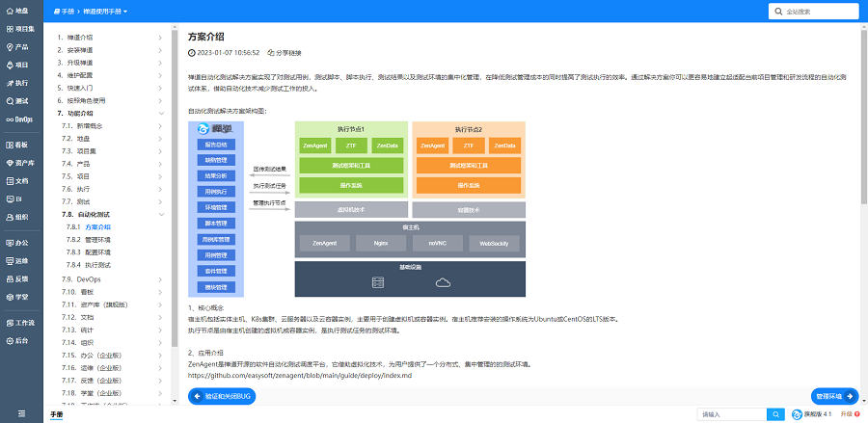Go to next page 管理环境 button
Image resolution: width=868 pixels, height=423 pixels.
coord(834,396)
